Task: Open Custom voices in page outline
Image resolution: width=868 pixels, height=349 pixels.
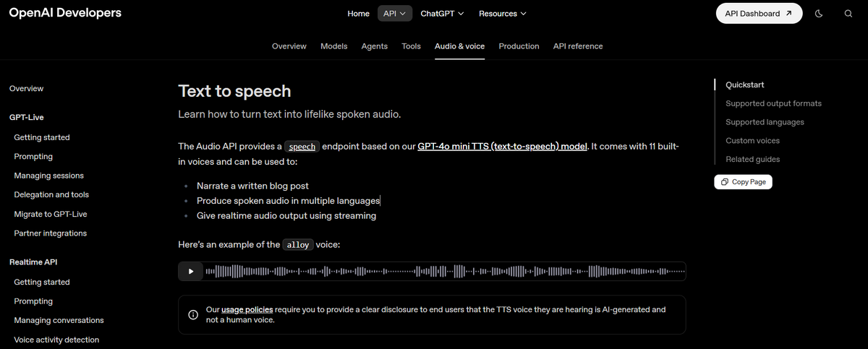Action: click(x=752, y=140)
